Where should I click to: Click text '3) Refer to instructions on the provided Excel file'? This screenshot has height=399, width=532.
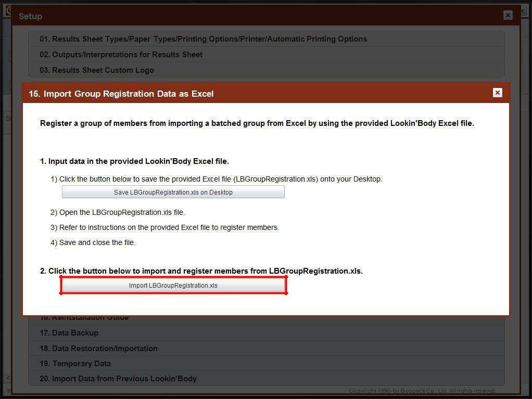pyautogui.click(x=165, y=227)
